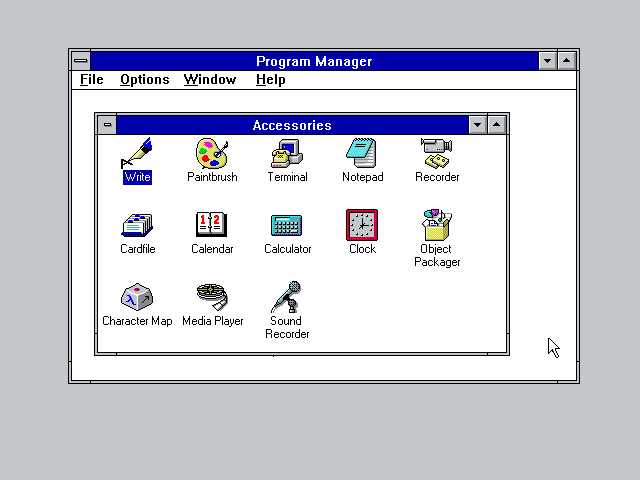Screen dimensions: 640x480
Task: Click the Cardfile icon
Action: [x=137, y=226]
